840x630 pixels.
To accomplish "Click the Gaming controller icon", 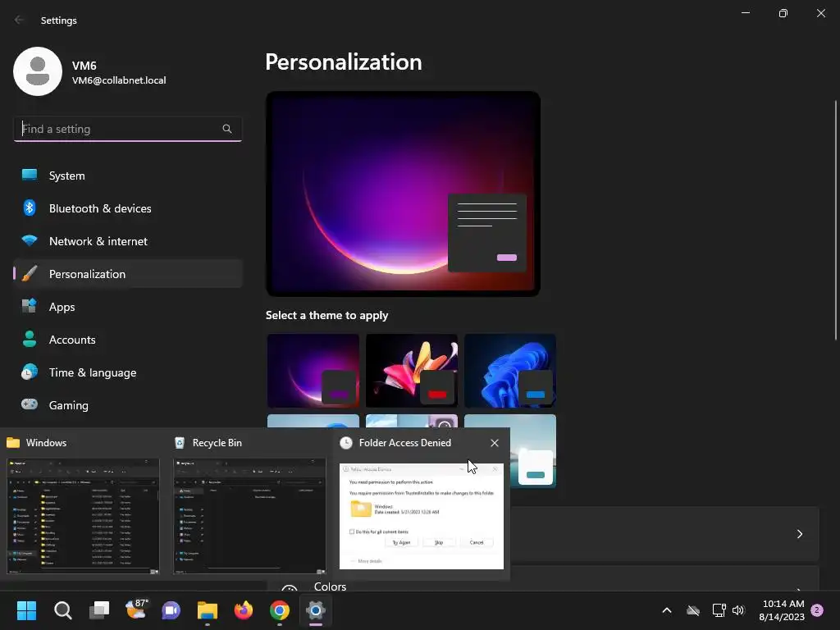I will point(30,404).
